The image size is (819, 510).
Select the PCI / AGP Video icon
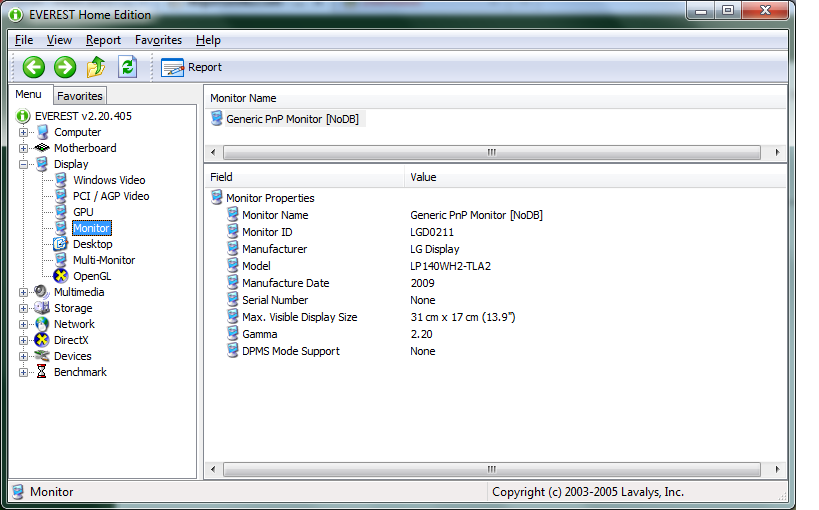click(x=61, y=196)
